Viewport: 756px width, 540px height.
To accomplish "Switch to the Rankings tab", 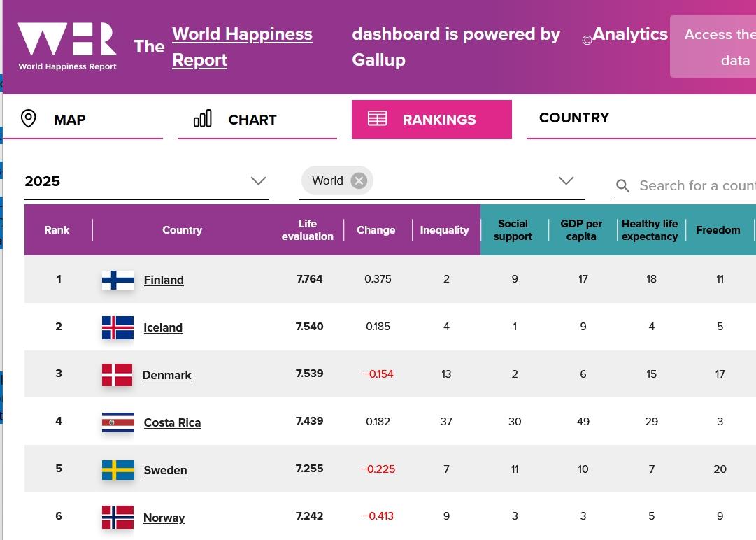I will tap(432, 120).
